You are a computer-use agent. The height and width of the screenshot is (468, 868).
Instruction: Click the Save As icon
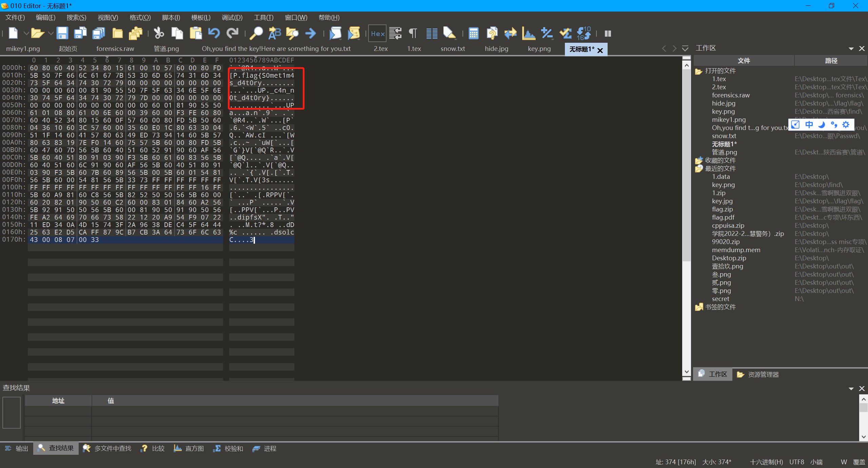(81, 33)
